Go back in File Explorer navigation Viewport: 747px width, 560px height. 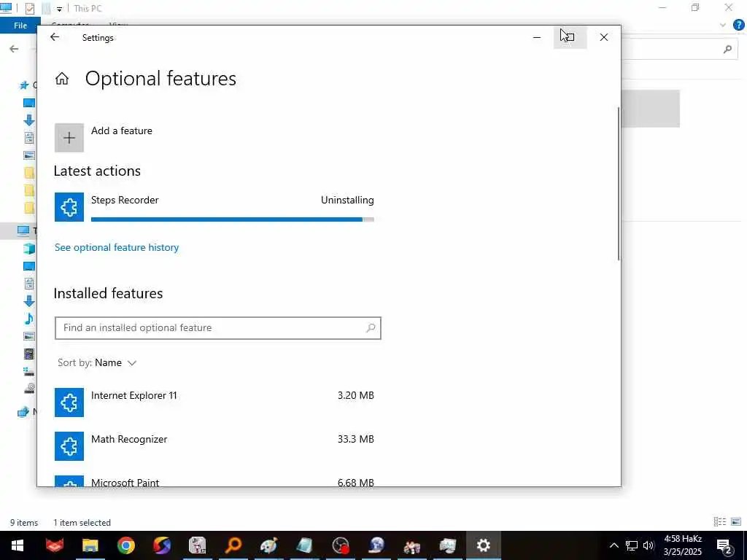(14, 49)
